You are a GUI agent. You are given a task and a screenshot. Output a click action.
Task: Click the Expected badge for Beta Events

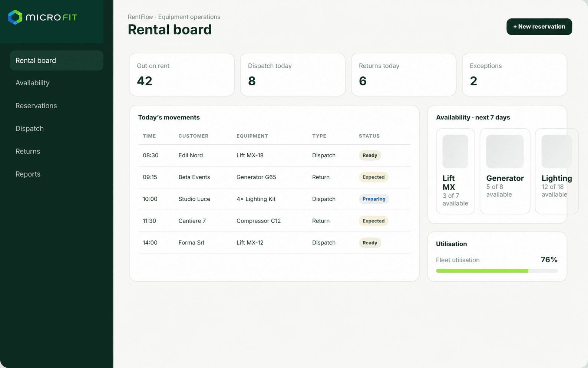click(374, 177)
